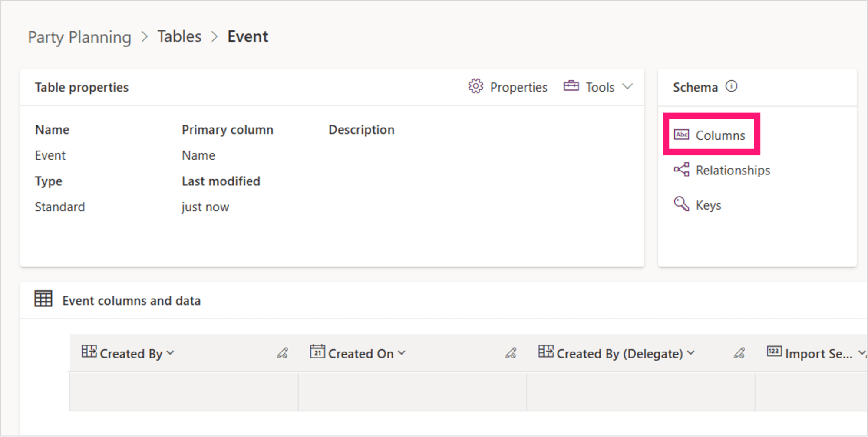
Task: Click the number icon on Import Se... column
Action: coord(774,352)
